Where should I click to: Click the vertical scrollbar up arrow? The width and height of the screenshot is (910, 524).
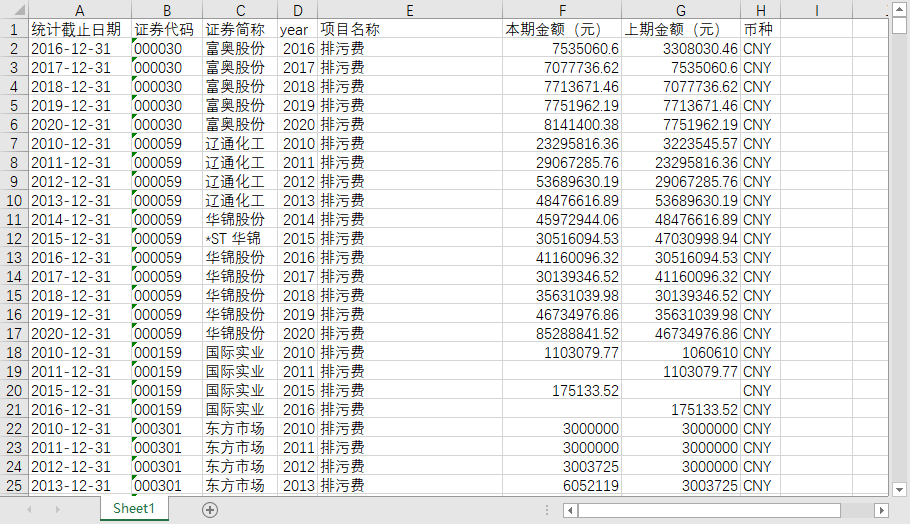point(899,10)
